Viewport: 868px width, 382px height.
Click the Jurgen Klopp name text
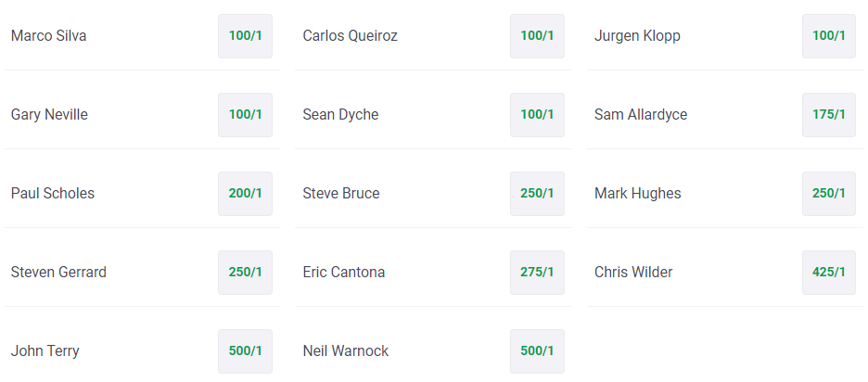coord(637,36)
